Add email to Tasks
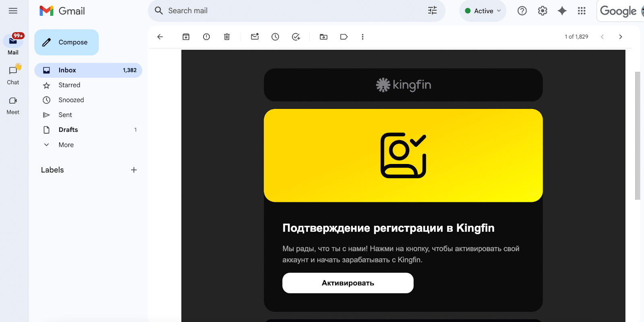 point(296,37)
